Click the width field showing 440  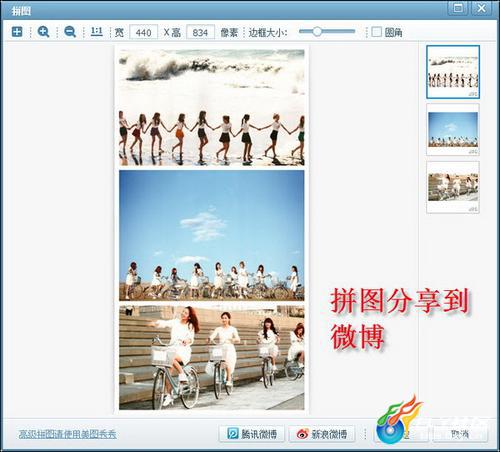143,32
